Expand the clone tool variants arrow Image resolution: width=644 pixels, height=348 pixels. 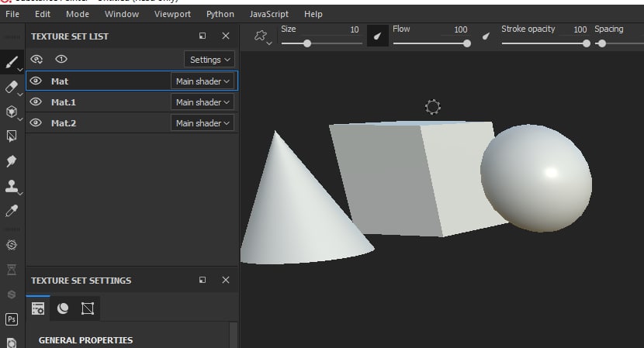click(x=20, y=193)
